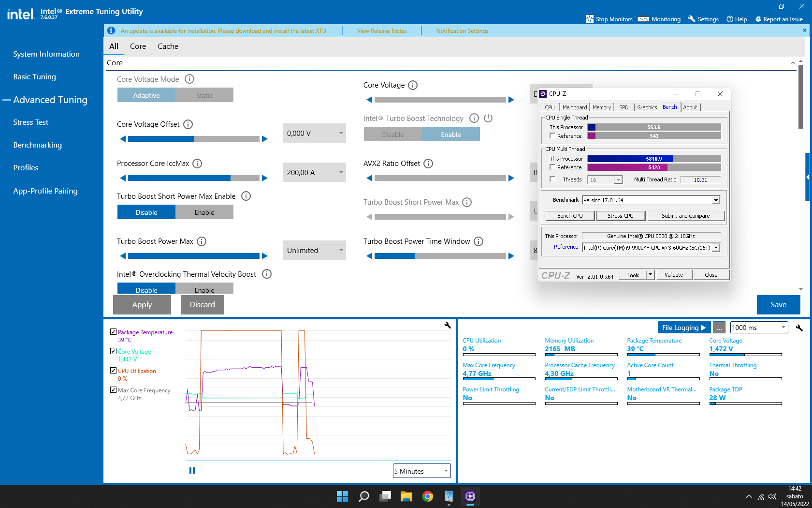This screenshot has width=812, height=508.
Task: Check Single Thread Reference box in CPU-Z
Action: click(x=552, y=136)
